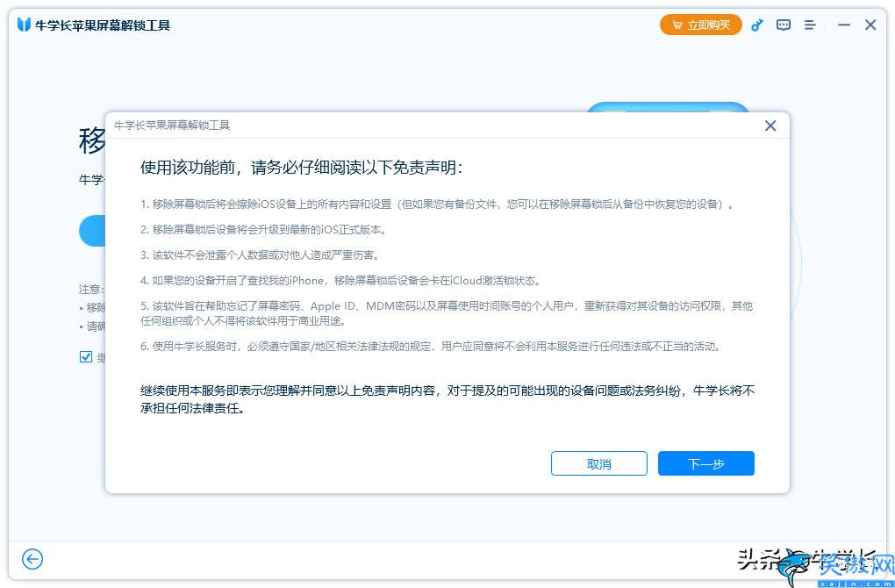The image size is (895, 588).
Task: Click the dialog title 牛学长苹果屏幕解锁工具
Action: point(172,125)
